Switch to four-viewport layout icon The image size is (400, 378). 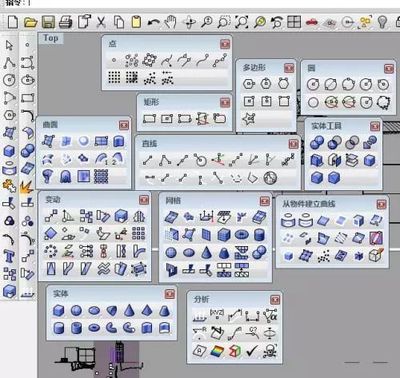(294, 22)
